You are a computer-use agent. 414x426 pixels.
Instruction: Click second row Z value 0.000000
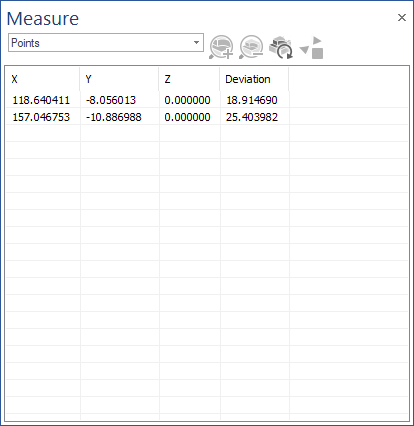187,117
